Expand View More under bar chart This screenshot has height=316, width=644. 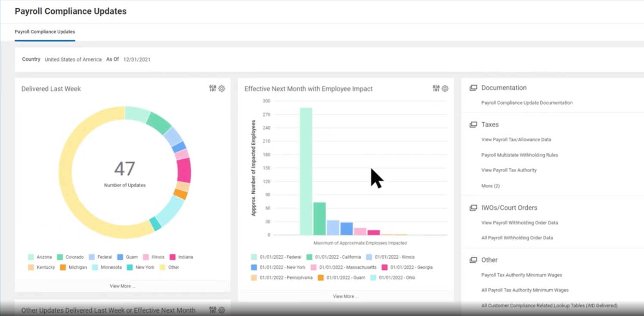coord(345,296)
